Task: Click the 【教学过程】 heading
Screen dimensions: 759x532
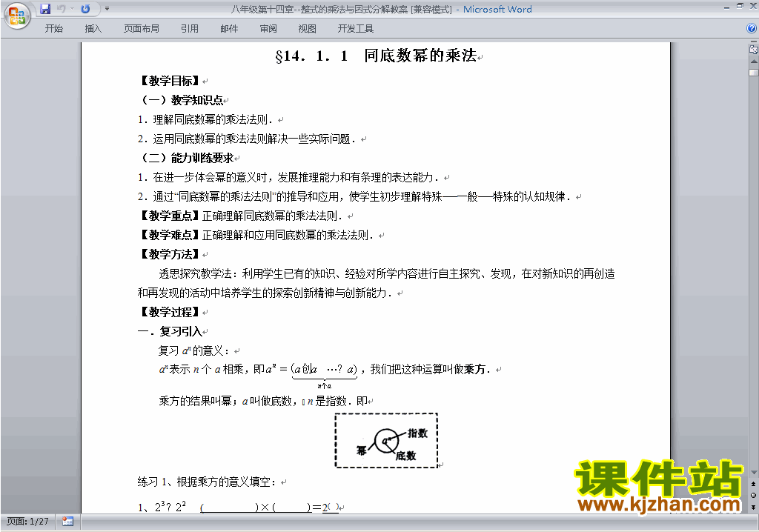Action: [x=170, y=312]
